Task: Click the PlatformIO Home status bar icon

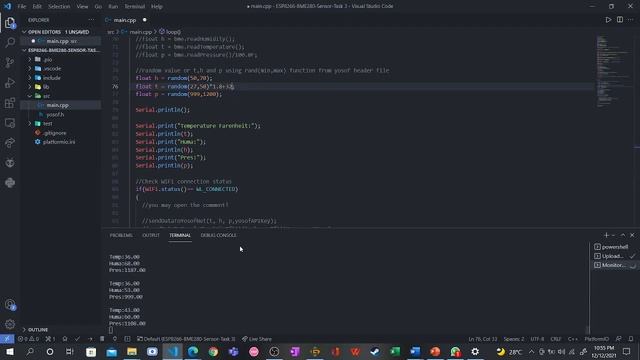Action: click(x=64, y=339)
